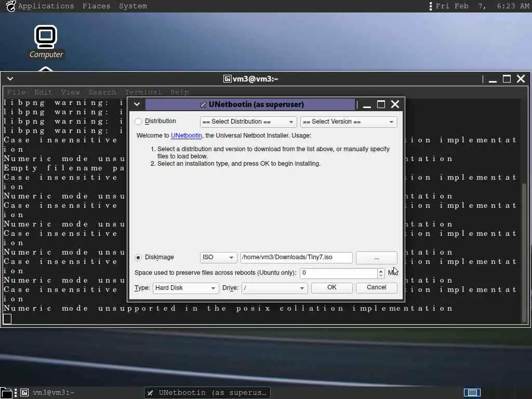Decrease preserve space with down arrow

coord(381,276)
